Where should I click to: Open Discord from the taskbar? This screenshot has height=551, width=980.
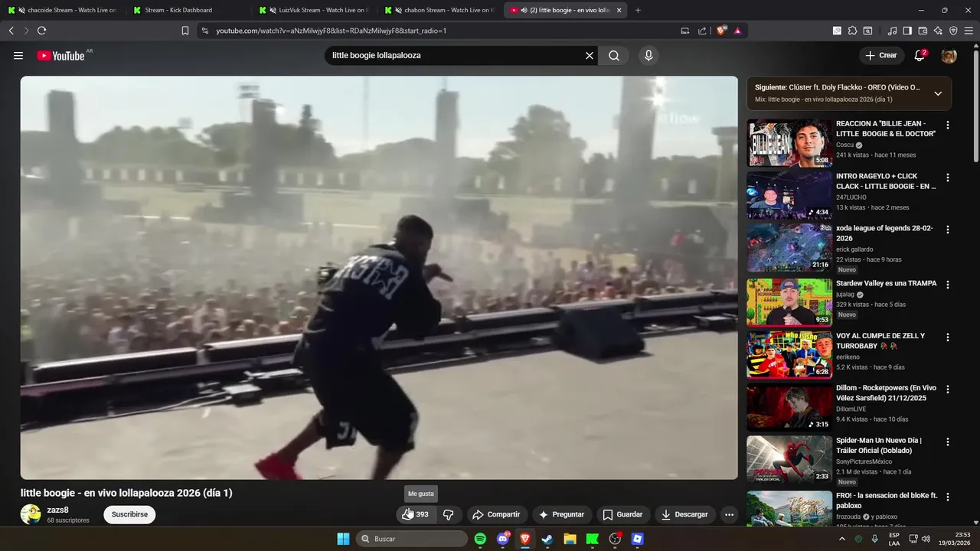tap(503, 539)
